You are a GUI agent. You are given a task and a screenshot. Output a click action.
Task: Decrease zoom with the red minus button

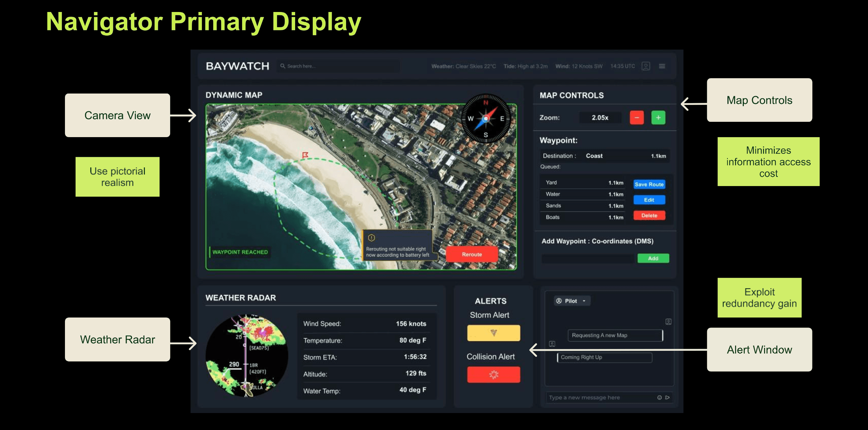point(637,117)
